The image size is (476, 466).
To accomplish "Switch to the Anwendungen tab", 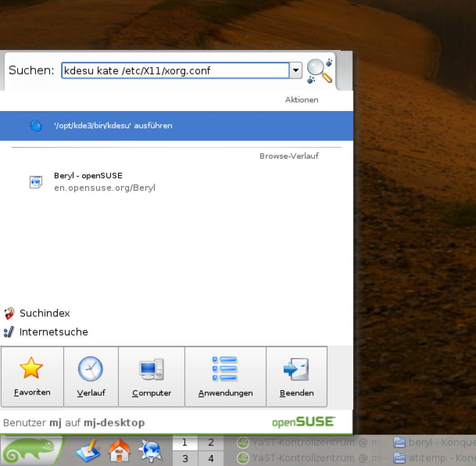I will click(x=225, y=377).
